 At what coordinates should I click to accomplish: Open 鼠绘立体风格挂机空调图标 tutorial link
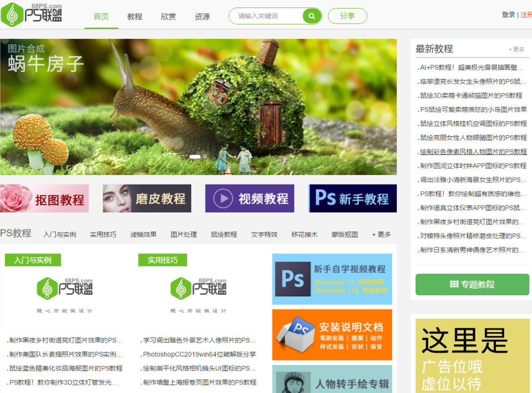[472, 123]
